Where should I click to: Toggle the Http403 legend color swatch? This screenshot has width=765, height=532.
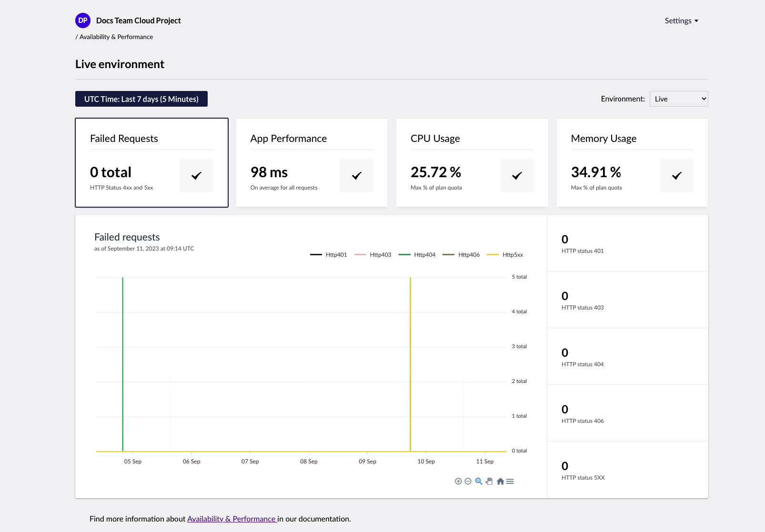(x=360, y=255)
